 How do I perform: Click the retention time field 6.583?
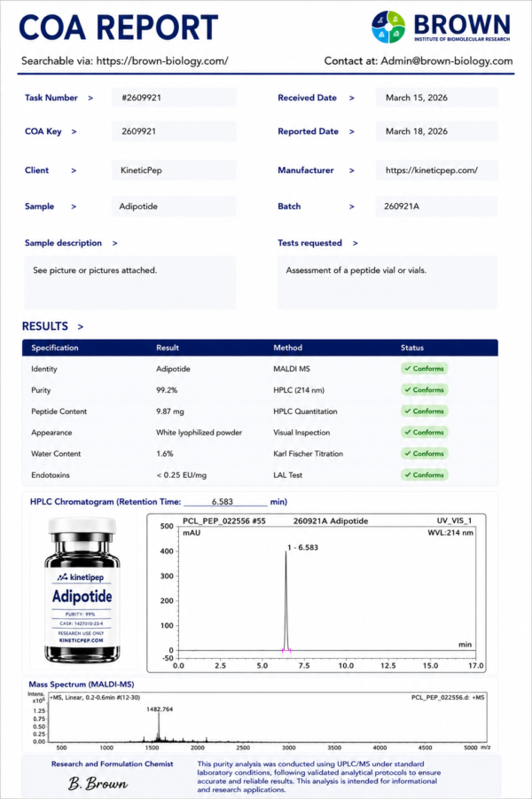pos(224,501)
